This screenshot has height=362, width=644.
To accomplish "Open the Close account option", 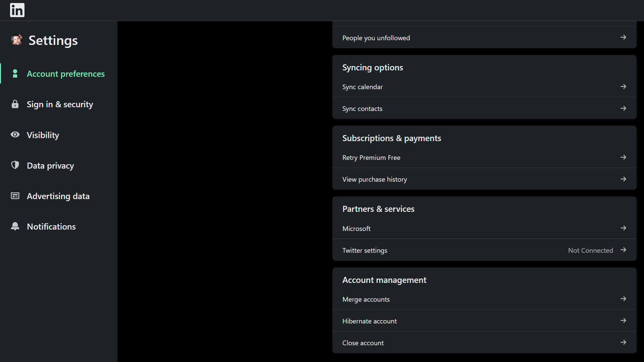I will (x=363, y=343).
